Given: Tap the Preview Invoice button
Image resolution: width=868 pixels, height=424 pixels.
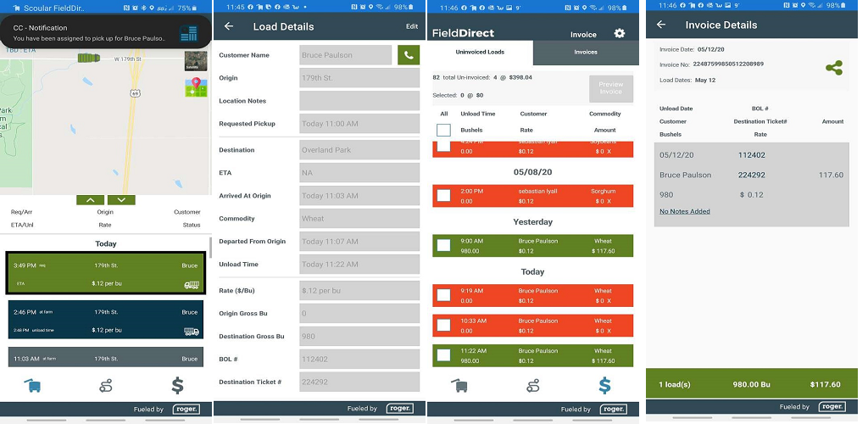Looking at the screenshot, I should tap(610, 88).
